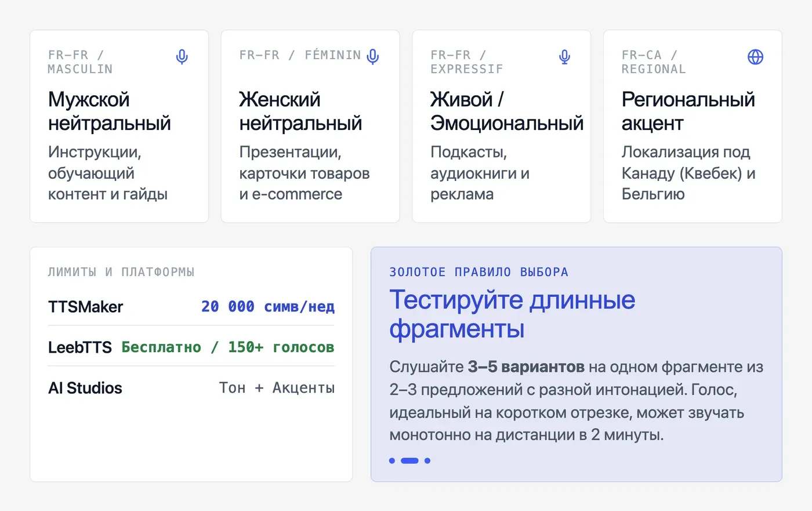The width and height of the screenshot is (812, 511).
Task: Click the microphone icon on the FR-FR / MASCULIN card
Action: coord(182,57)
